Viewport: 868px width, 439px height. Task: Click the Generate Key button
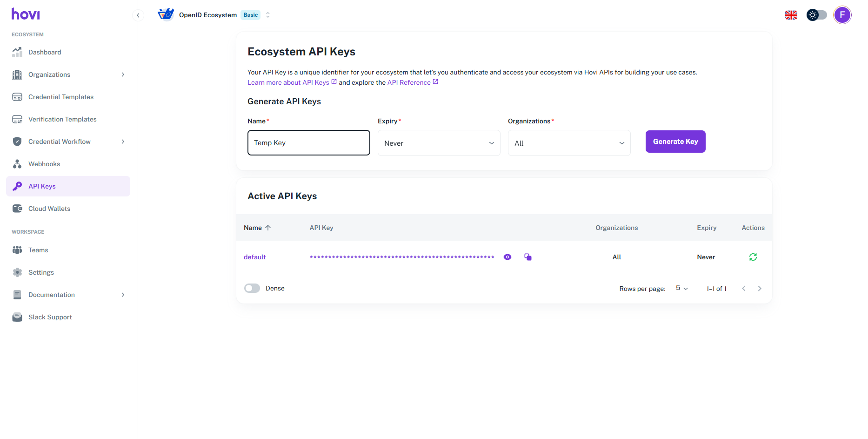675,142
